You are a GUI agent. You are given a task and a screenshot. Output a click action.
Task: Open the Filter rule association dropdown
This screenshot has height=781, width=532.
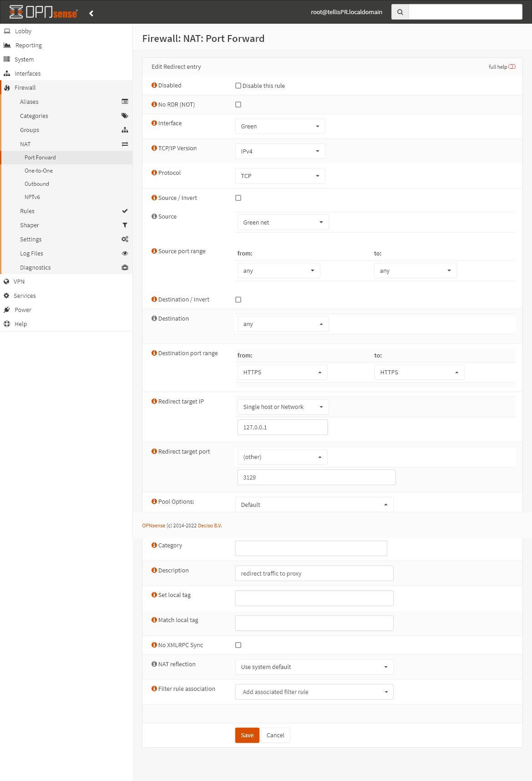click(314, 692)
